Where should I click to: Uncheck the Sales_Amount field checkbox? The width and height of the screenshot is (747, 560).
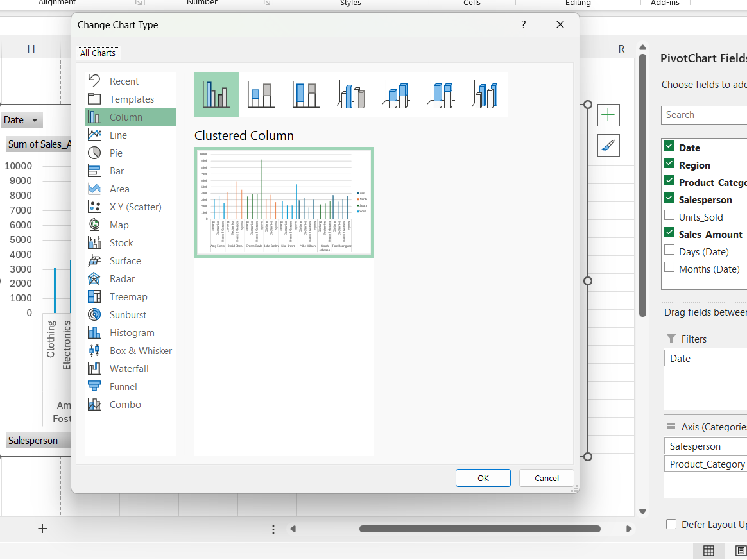click(x=669, y=233)
